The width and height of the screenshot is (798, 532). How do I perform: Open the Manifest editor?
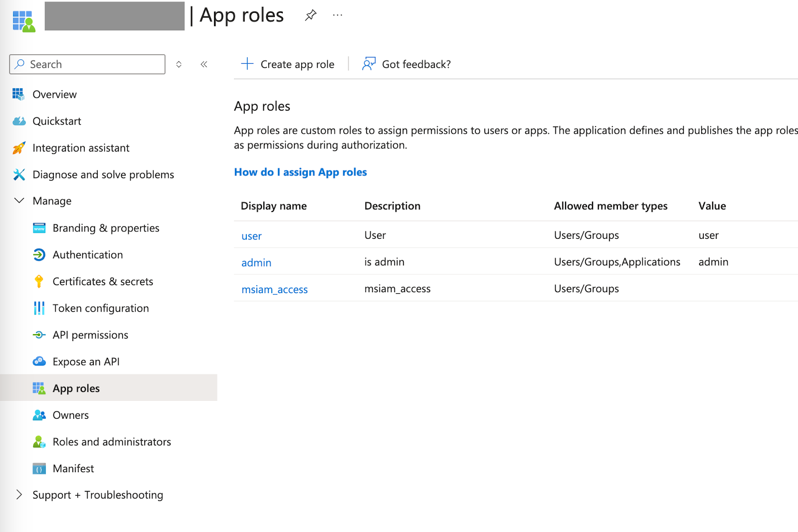pyautogui.click(x=73, y=468)
